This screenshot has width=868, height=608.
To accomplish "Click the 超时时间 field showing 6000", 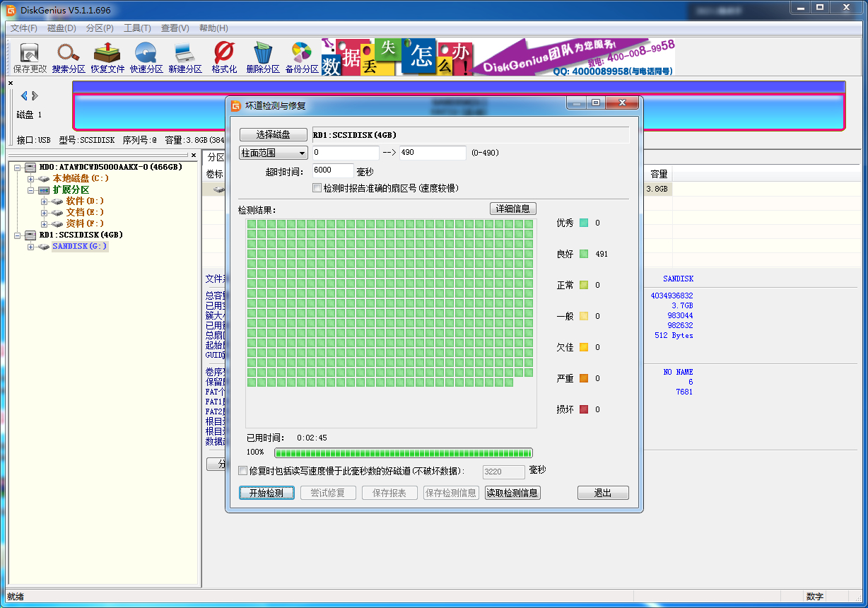I will (332, 170).
